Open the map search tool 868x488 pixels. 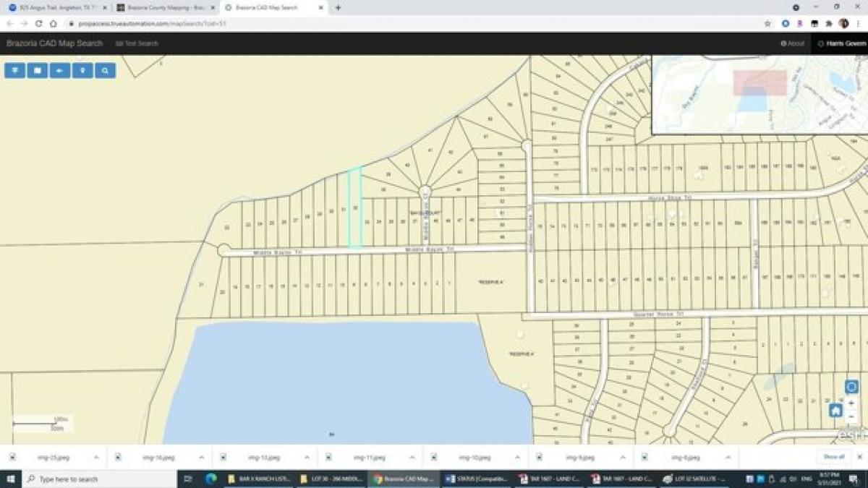[x=105, y=71]
